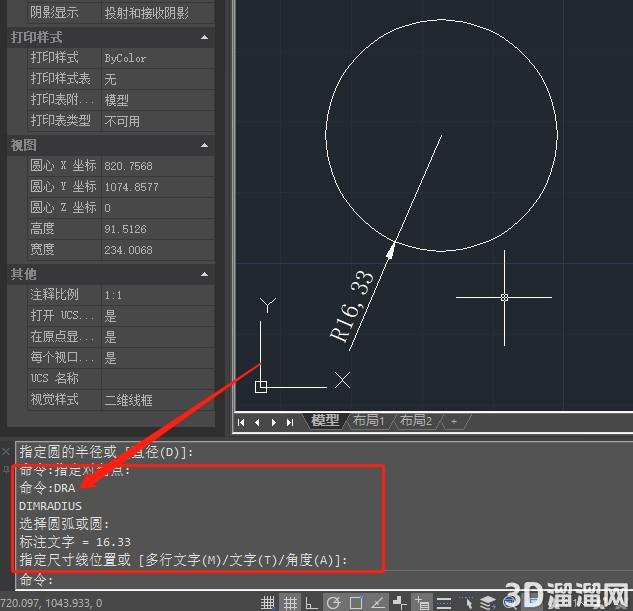633x611 pixels.
Task: Toggle ortho mode in status bar
Action: [311, 603]
